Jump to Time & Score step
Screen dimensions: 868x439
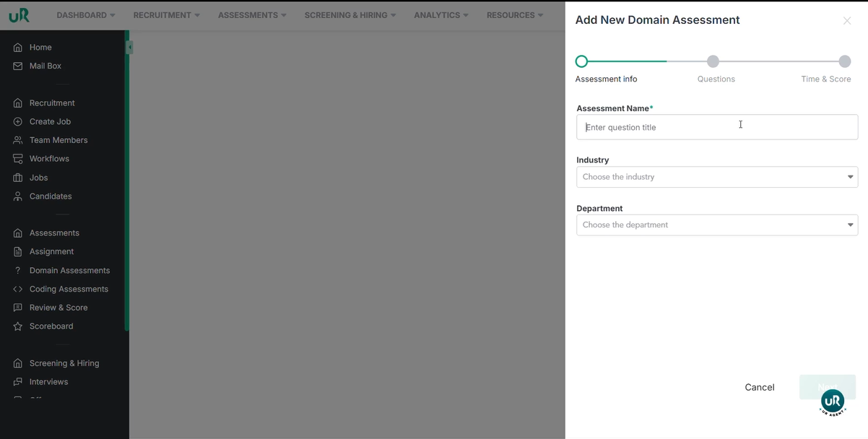[x=844, y=61]
